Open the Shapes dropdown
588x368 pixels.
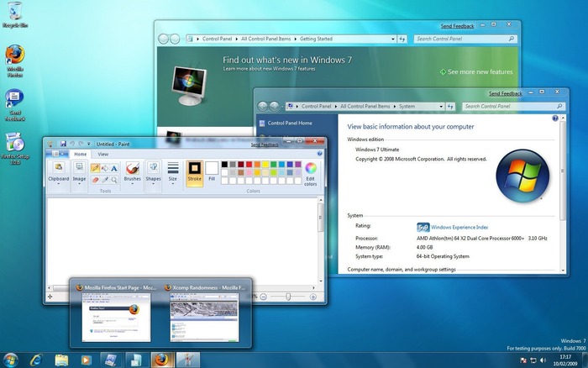153,176
